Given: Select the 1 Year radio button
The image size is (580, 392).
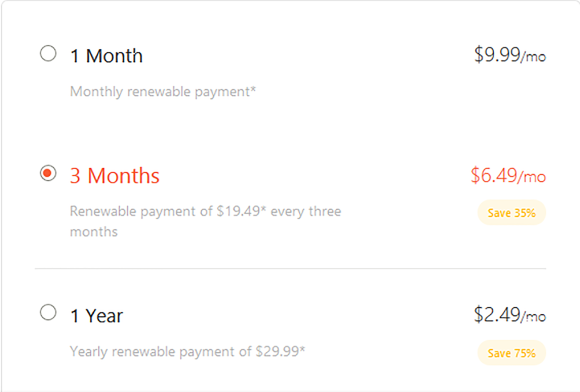Looking at the screenshot, I should point(48,312).
